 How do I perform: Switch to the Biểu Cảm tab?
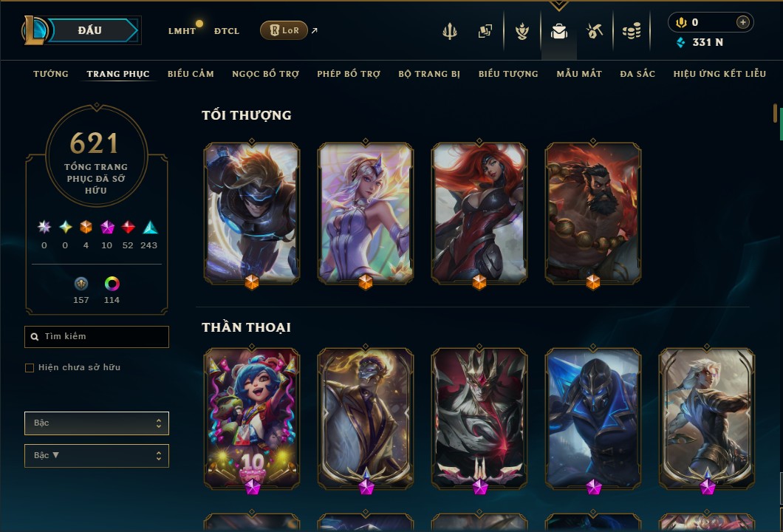tap(191, 74)
